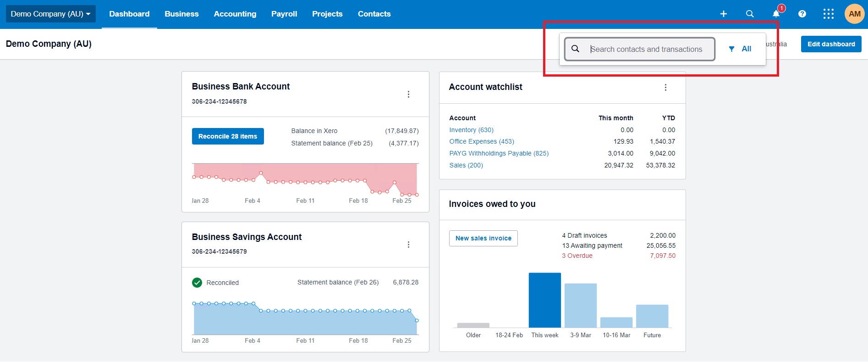This screenshot has width=868, height=362.
Task: Open Business Savings Account options menu
Action: [x=408, y=245]
